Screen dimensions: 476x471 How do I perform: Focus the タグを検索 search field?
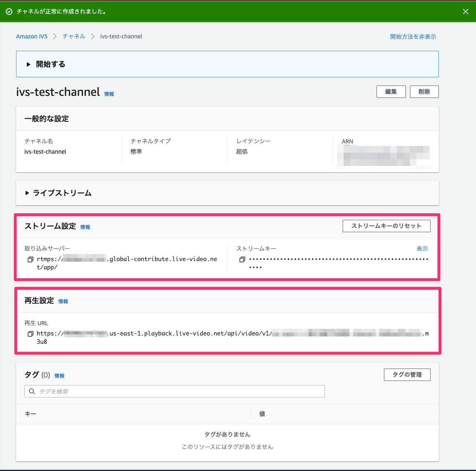coord(175,391)
